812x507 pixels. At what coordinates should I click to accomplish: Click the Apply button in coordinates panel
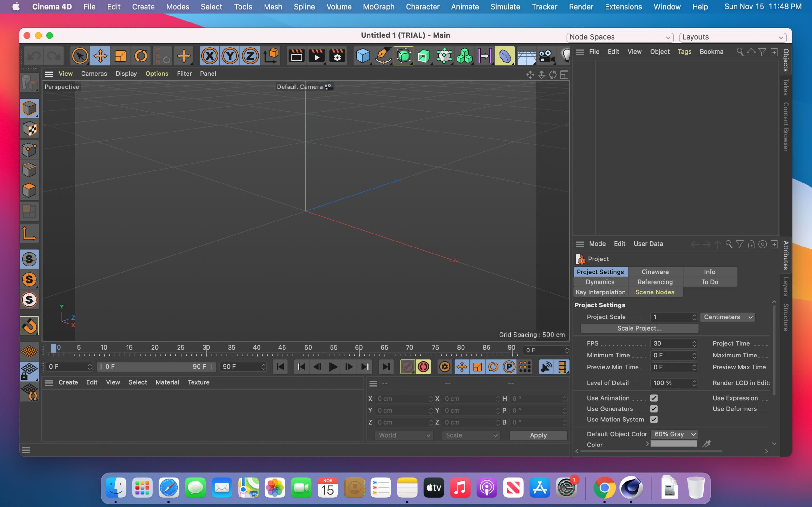[538, 435]
